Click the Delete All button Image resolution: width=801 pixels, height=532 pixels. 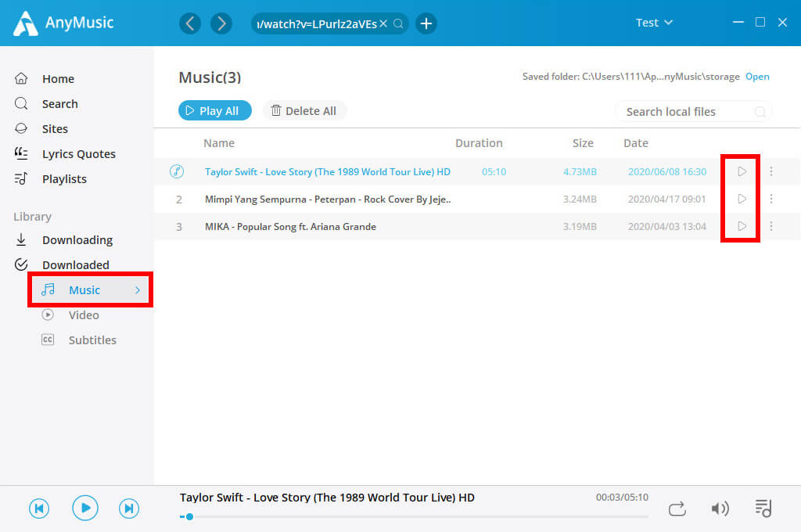coord(304,110)
